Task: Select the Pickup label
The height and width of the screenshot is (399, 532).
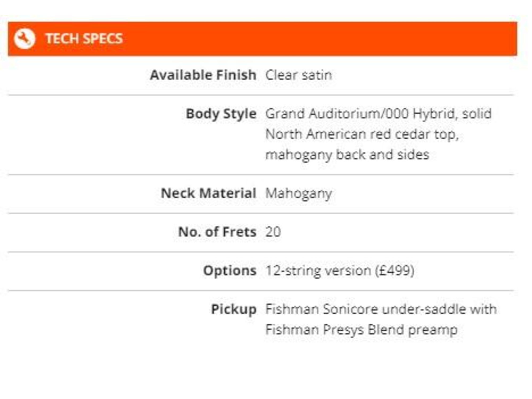Action: click(x=234, y=310)
